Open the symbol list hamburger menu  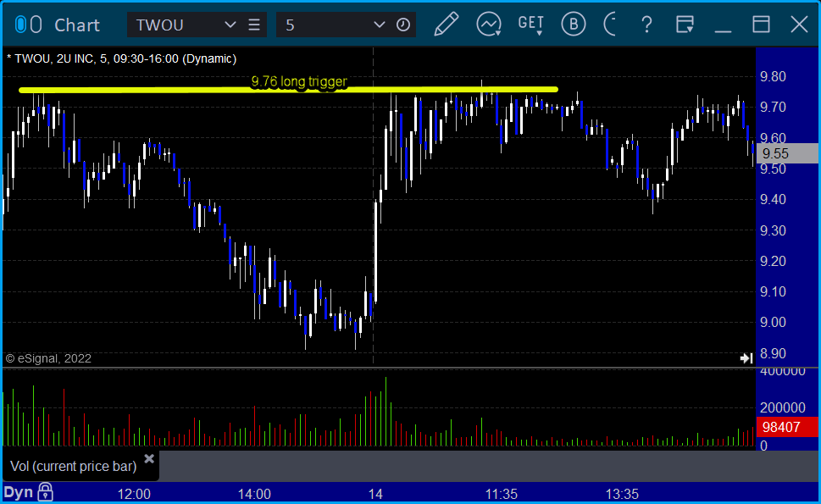pyautogui.click(x=254, y=25)
